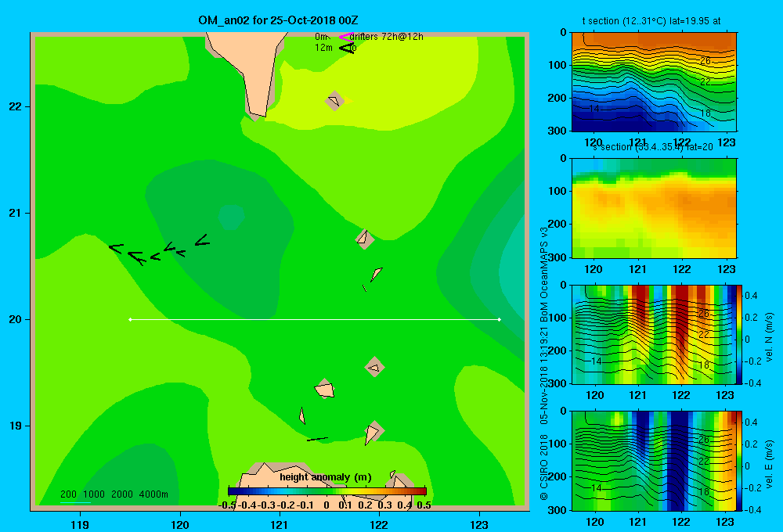Click the magenta 0m drifter arrow legend symbol
Screen dimensions: 783x532
coord(345,37)
